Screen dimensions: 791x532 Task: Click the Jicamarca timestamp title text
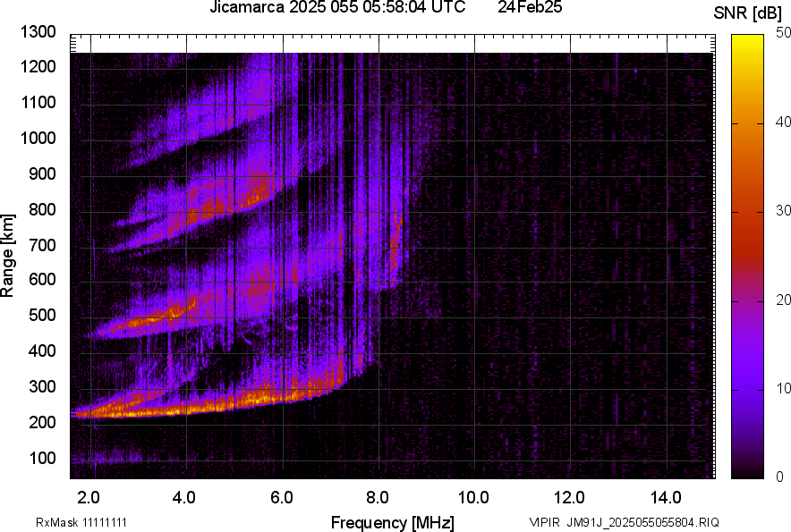[x=336, y=8]
